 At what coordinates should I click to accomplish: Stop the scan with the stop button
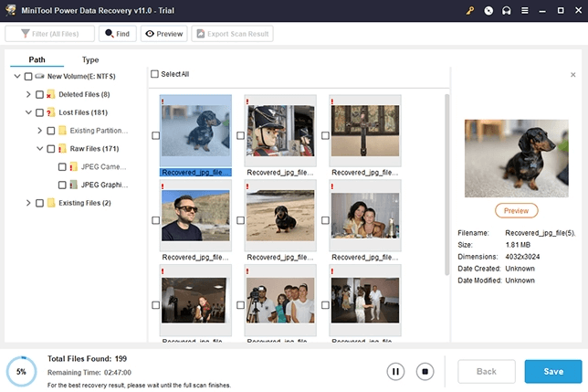tap(424, 371)
